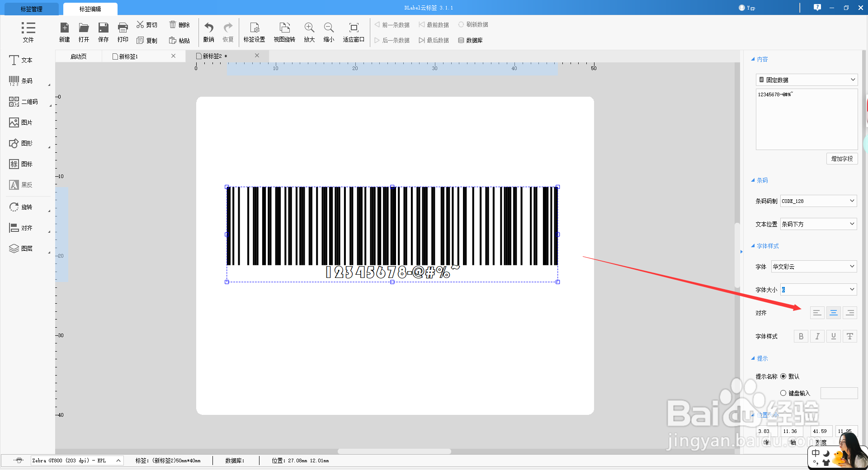Toggle italic font style

coord(817,336)
